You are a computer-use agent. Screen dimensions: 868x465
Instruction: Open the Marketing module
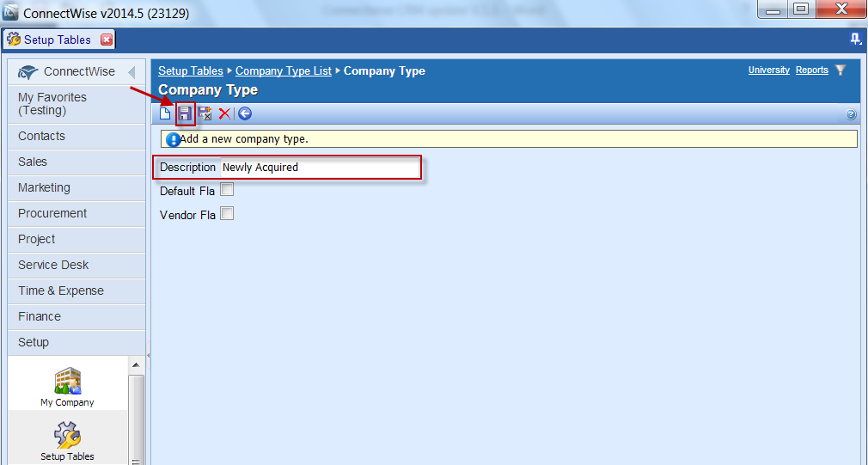tap(76, 187)
